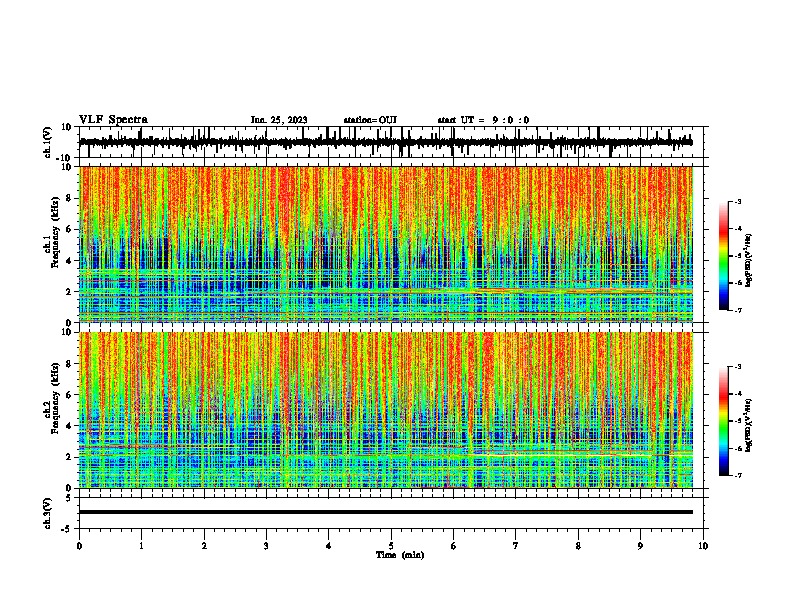Click the 6 kHz tick on ch.2 frequency axis
The height and width of the screenshot is (612, 792).
click(70, 395)
